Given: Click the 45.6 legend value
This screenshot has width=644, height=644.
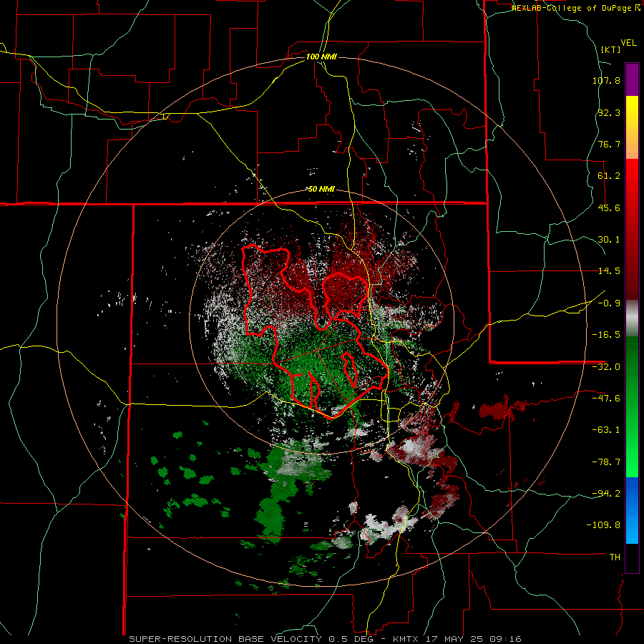Looking at the screenshot, I should 609,208.
